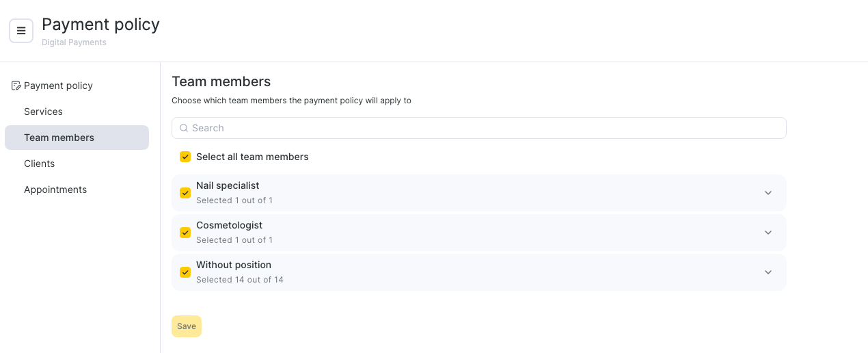Click the Nail specialist group label
Screen dimensions: 868x353
(x=228, y=185)
